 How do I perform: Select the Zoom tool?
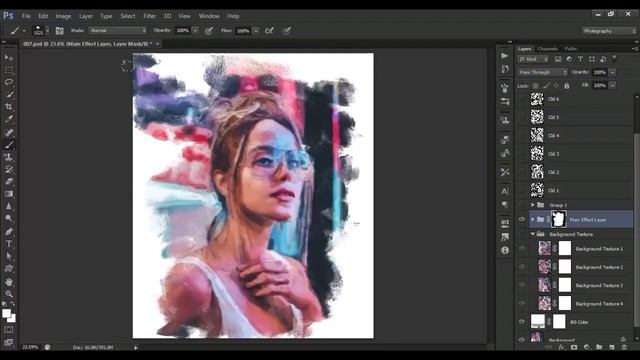9,294
